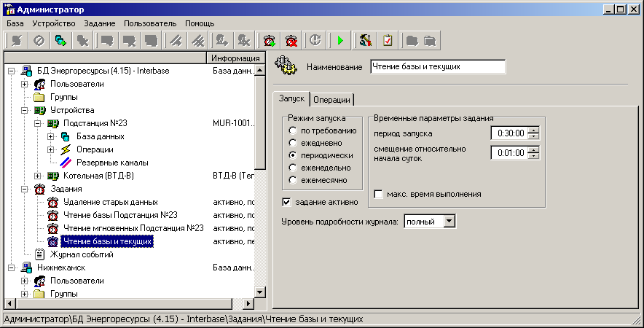Image resolution: width=644 pixels, height=328 pixels.
Task: Click the Информация column header
Action: click(235, 58)
